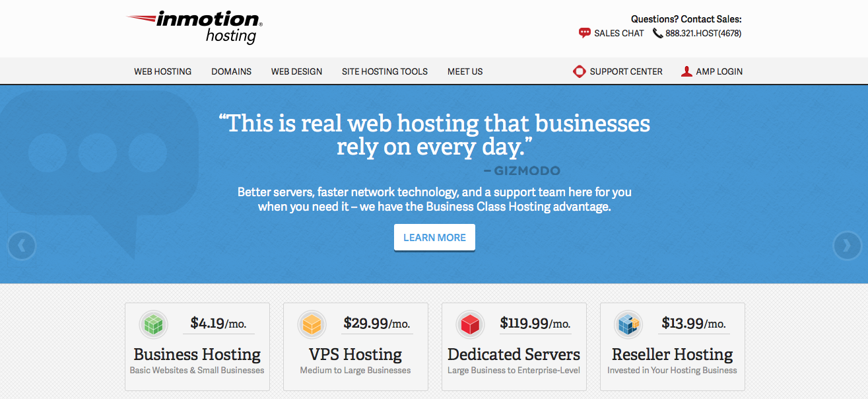Click the green cube Business Hosting icon
The image size is (868, 399).
(x=153, y=324)
